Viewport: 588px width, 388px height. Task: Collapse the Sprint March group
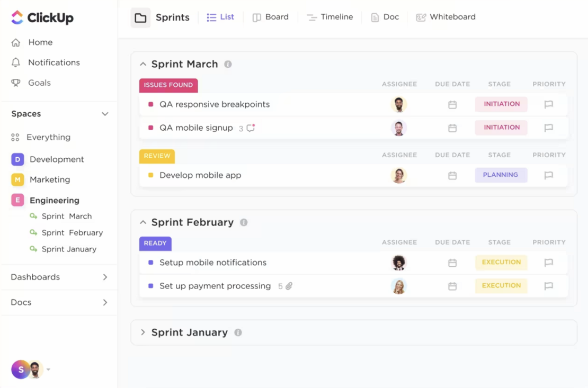(x=142, y=64)
